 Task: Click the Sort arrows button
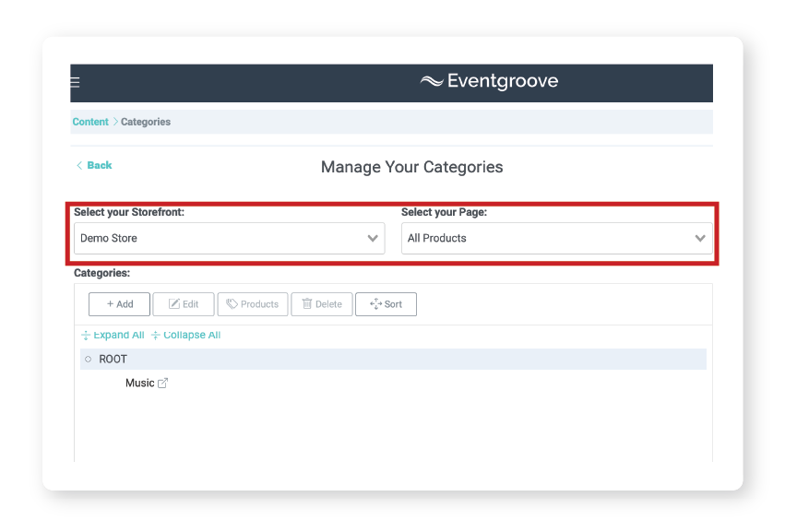[x=386, y=304]
